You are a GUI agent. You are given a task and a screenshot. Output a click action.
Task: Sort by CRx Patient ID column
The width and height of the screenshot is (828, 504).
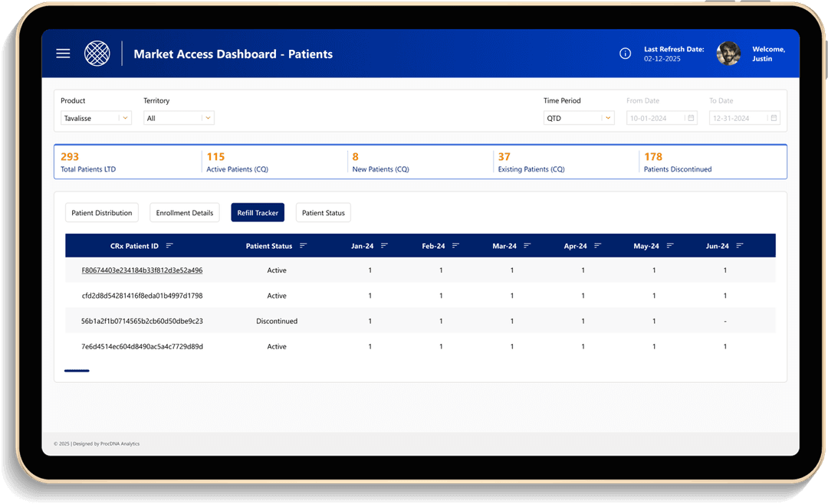[x=169, y=246]
